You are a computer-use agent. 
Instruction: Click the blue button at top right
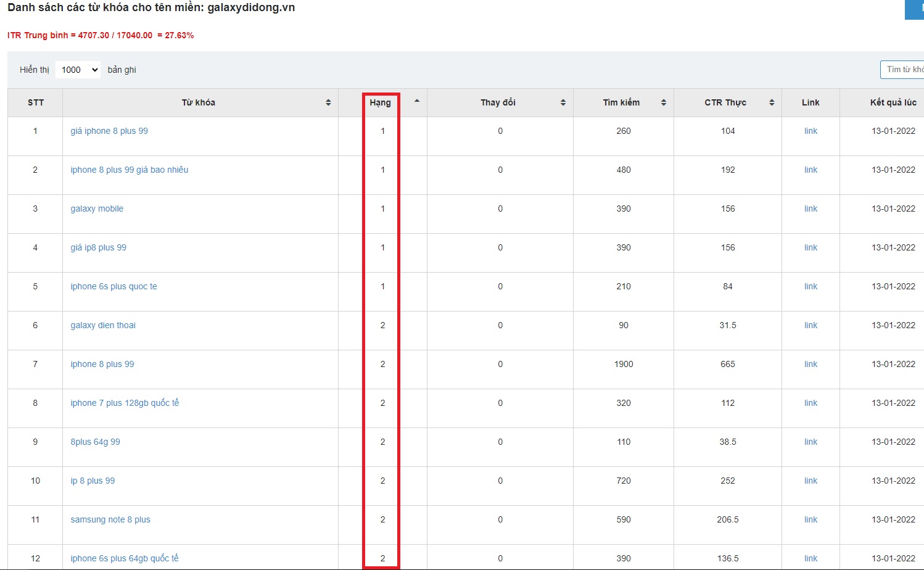point(915,9)
